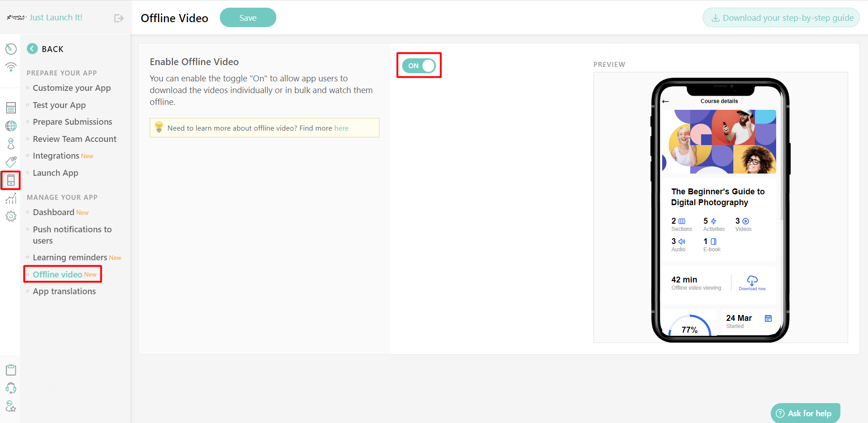
Task: Click the 77% progress circle in preview
Action: pos(690,329)
